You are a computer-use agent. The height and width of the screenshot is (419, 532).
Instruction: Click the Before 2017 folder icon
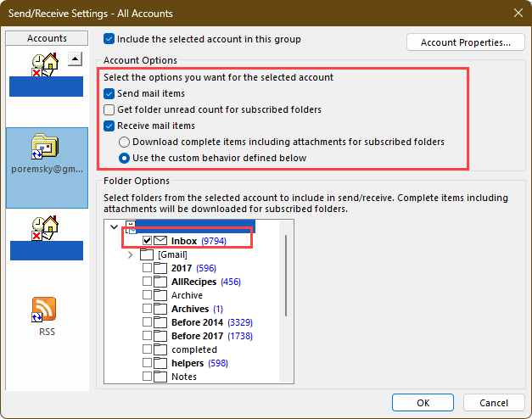[160, 336]
